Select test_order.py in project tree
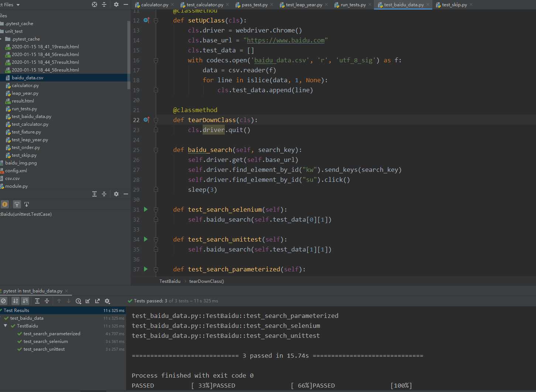This screenshot has width=536, height=392. (25, 147)
